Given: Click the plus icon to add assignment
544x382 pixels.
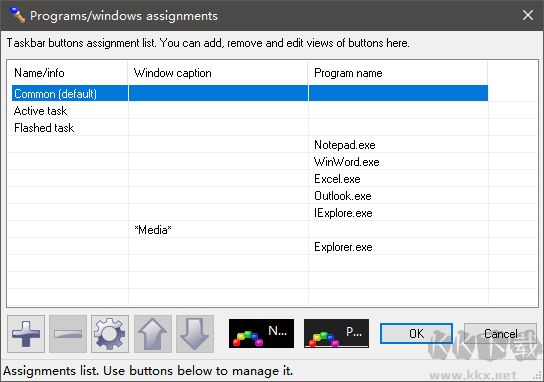Looking at the screenshot, I should 26,334.
